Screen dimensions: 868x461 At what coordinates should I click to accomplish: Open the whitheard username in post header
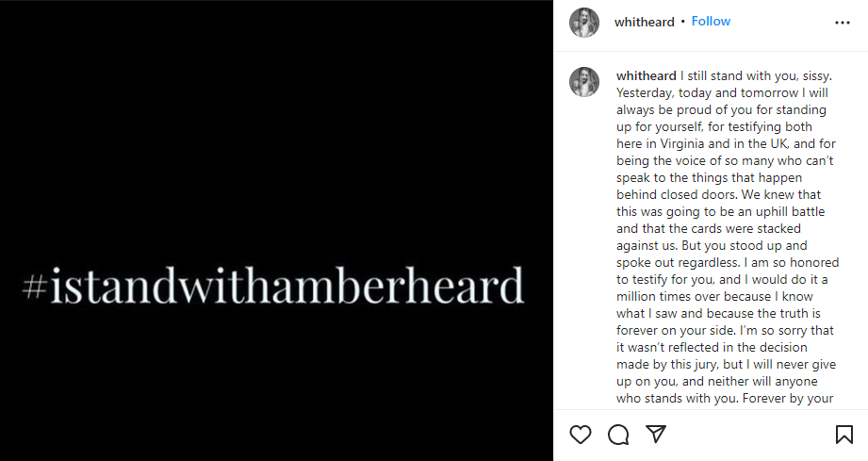click(645, 22)
